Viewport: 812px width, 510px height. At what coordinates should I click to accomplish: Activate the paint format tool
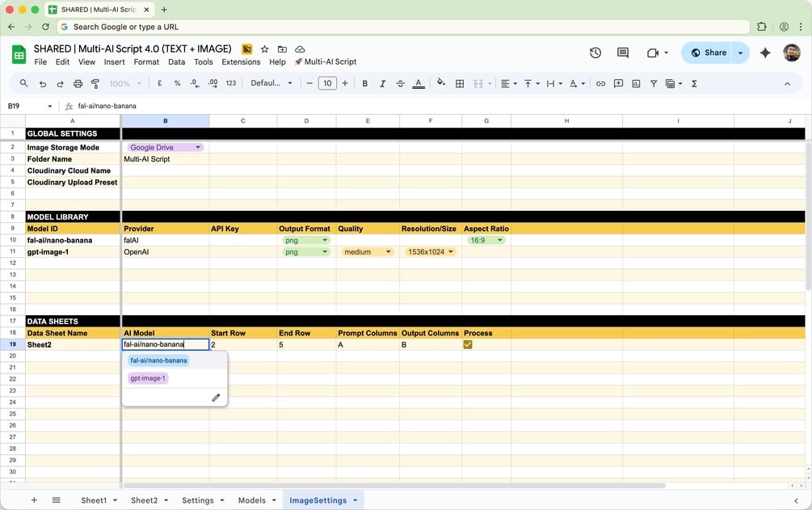95,83
